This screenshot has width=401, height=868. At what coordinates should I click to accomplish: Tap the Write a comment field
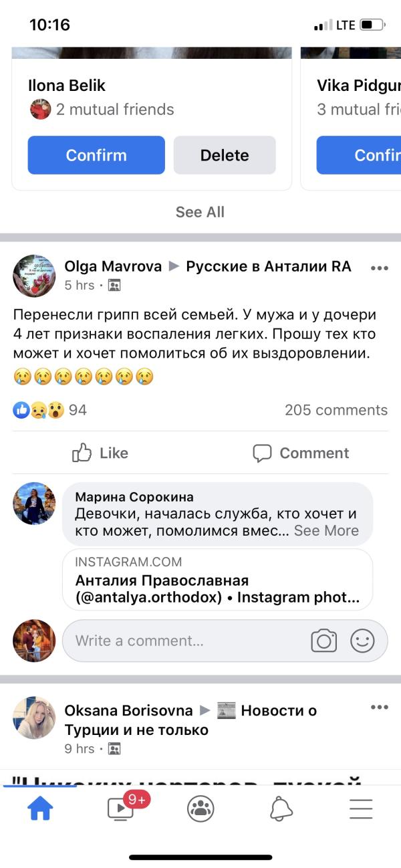(180, 641)
